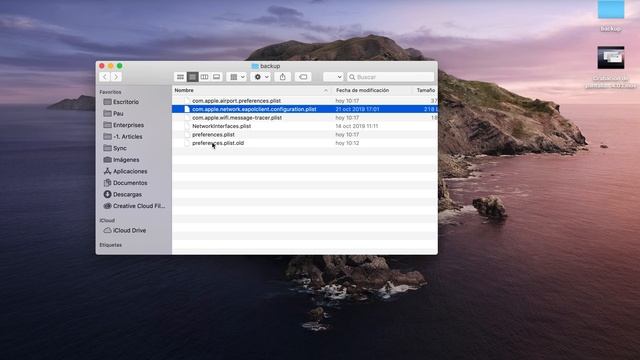Open -1. Articles in the sidebar

(x=127, y=137)
